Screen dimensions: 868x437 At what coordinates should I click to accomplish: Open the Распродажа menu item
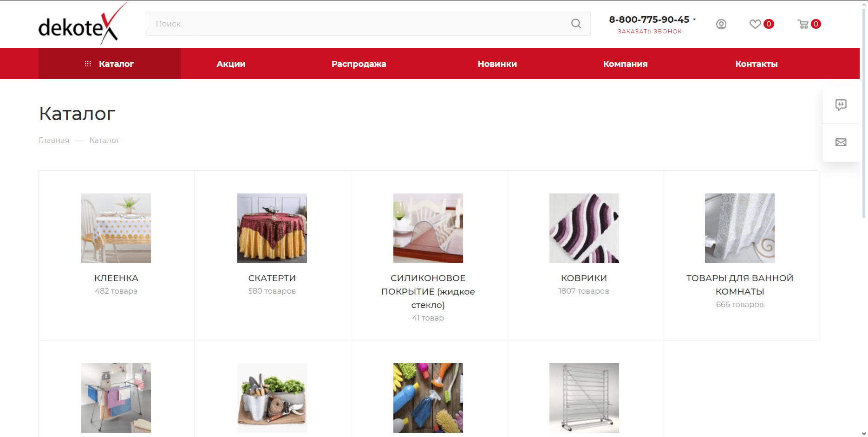(x=359, y=64)
